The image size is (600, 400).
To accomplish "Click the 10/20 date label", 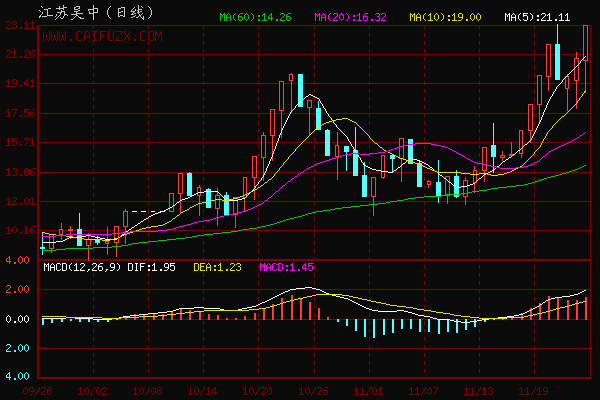I will pyautogui.click(x=258, y=391).
